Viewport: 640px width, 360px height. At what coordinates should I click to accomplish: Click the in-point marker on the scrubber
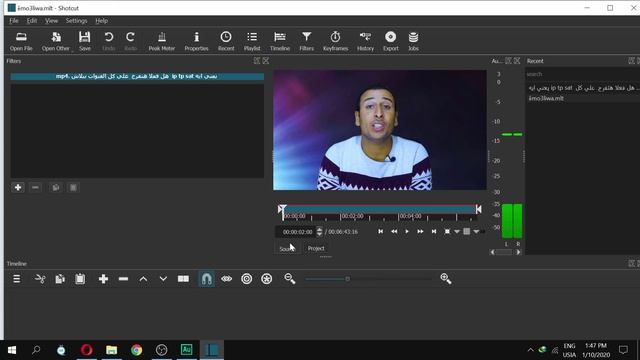click(281, 209)
